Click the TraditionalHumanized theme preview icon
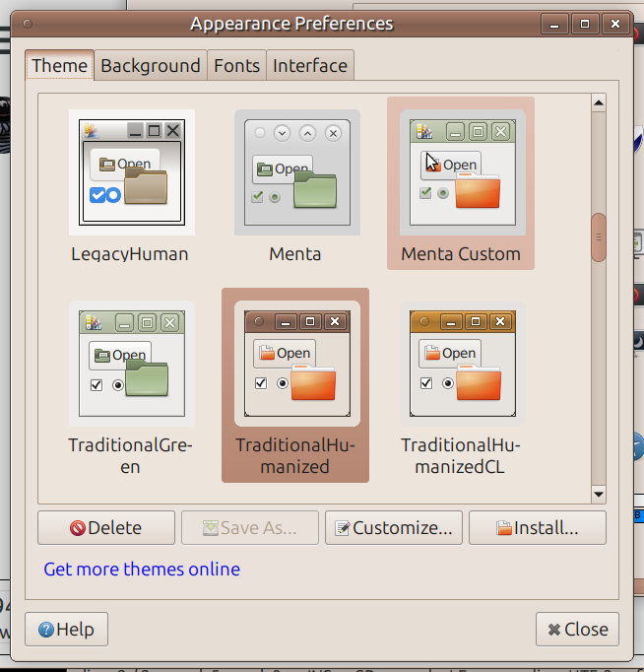The image size is (644, 672). (295, 363)
